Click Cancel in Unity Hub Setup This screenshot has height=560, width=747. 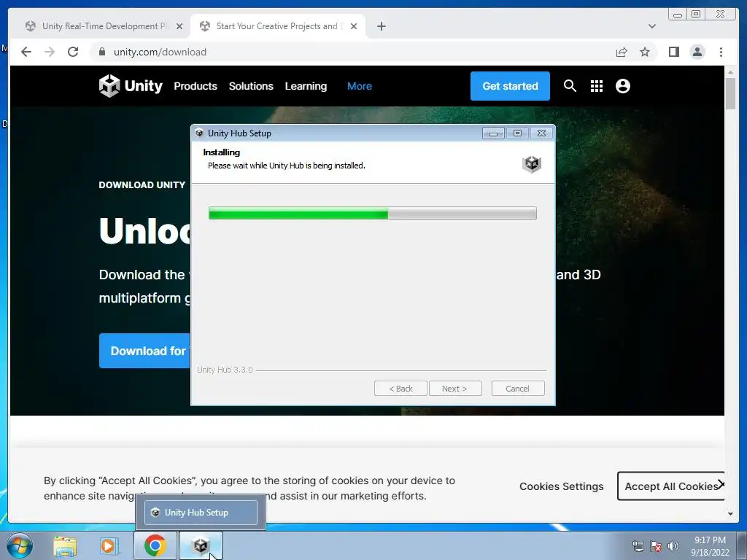518,389
